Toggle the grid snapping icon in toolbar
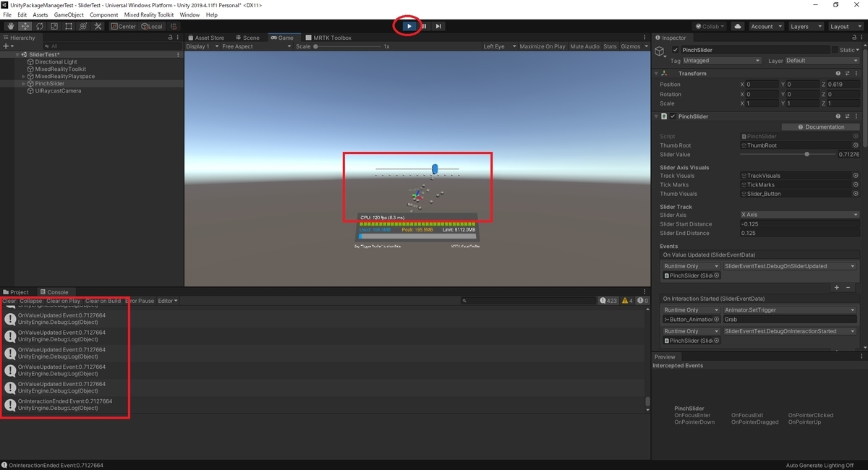The width and height of the screenshot is (868, 470). click(x=174, y=27)
